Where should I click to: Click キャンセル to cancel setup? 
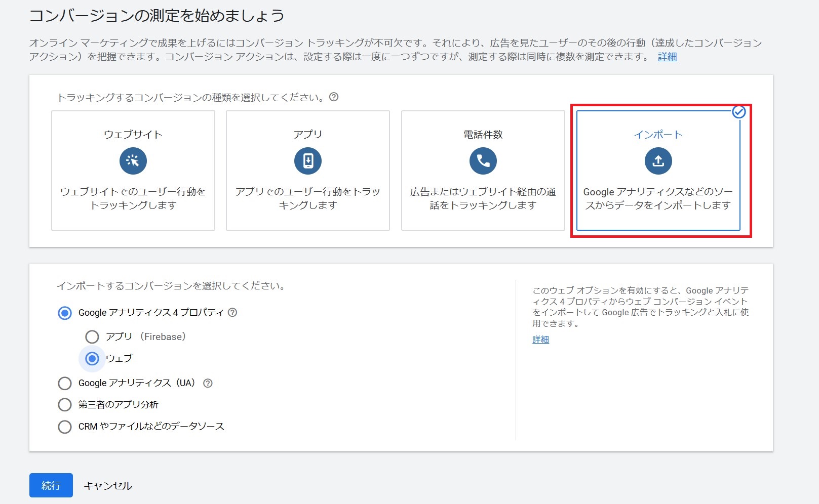coord(107,485)
